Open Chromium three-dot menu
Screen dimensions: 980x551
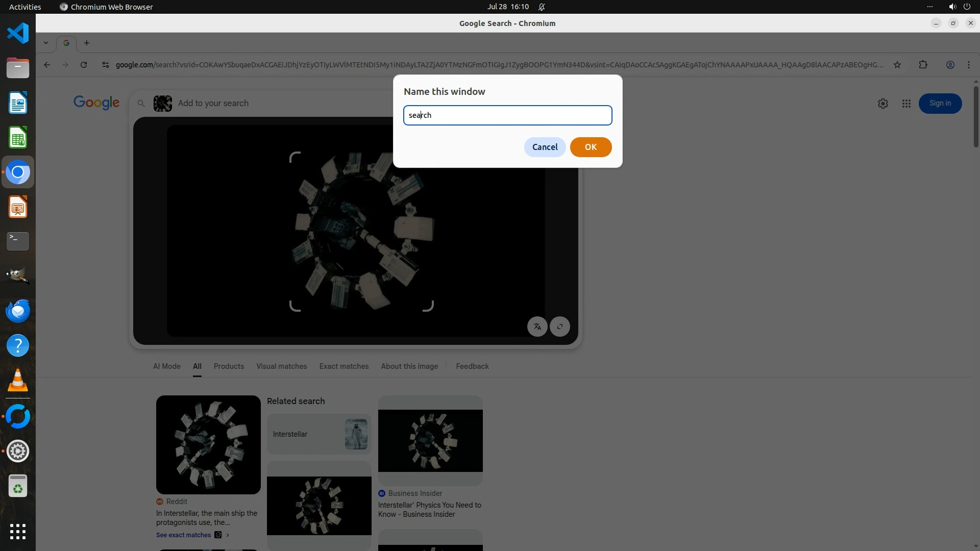[969, 65]
